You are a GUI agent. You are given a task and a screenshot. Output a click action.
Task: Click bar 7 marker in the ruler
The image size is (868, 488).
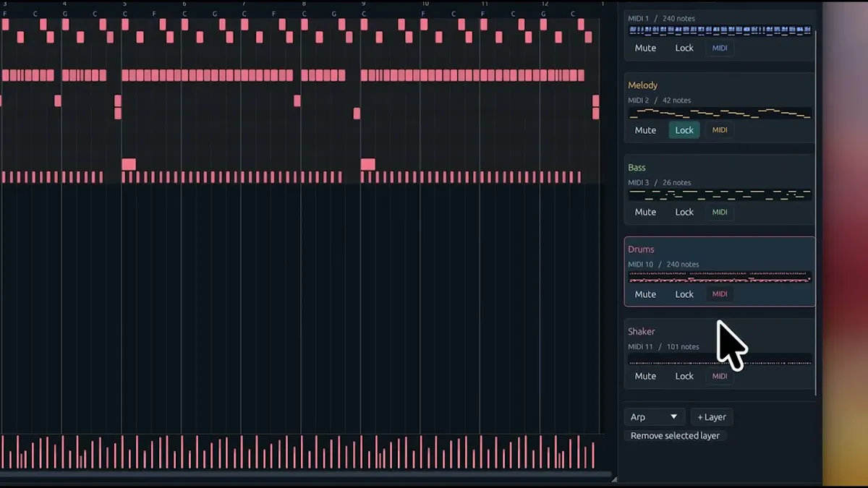[x=244, y=4]
